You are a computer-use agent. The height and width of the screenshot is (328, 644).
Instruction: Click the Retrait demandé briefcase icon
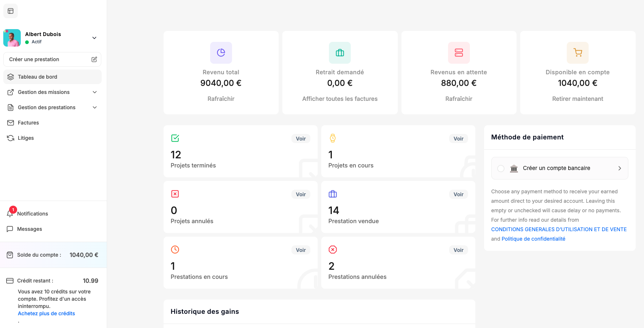(x=339, y=53)
